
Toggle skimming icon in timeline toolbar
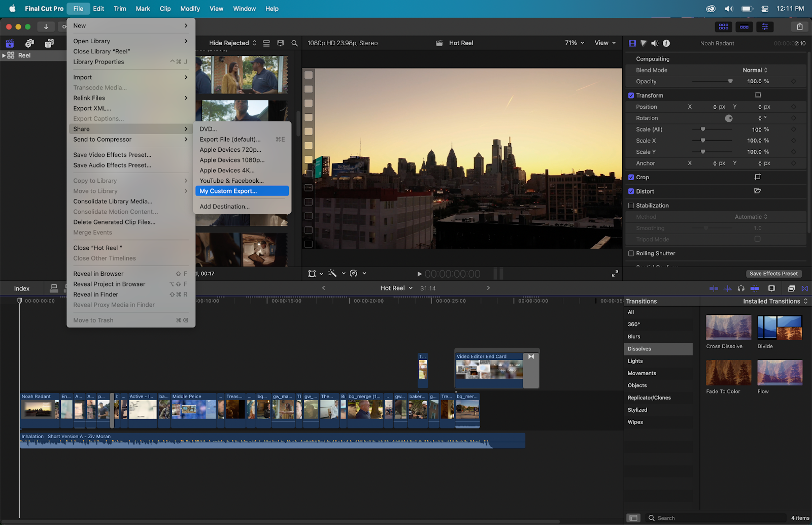point(714,288)
